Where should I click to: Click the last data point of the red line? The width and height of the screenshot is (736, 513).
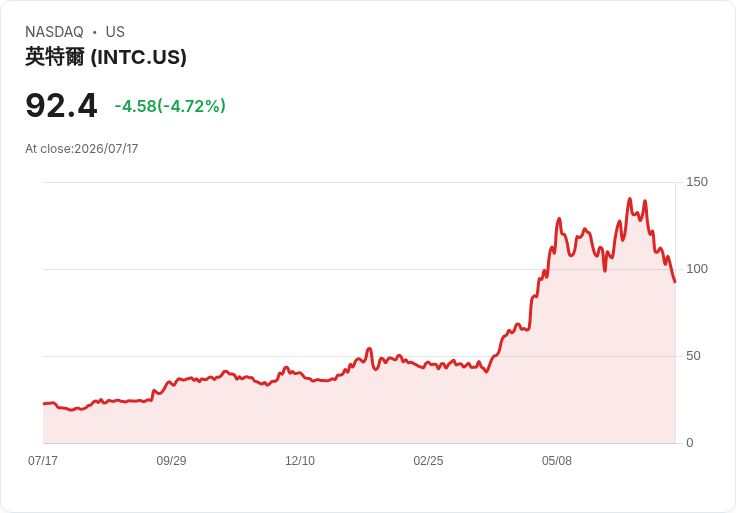coord(675,282)
